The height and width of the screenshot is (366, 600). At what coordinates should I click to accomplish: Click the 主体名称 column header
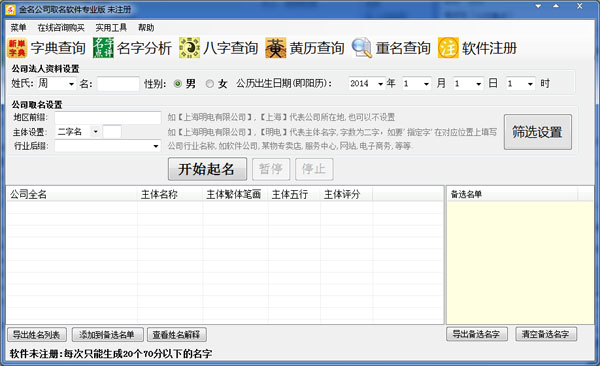pyautogui.click(x=170, y=194)
